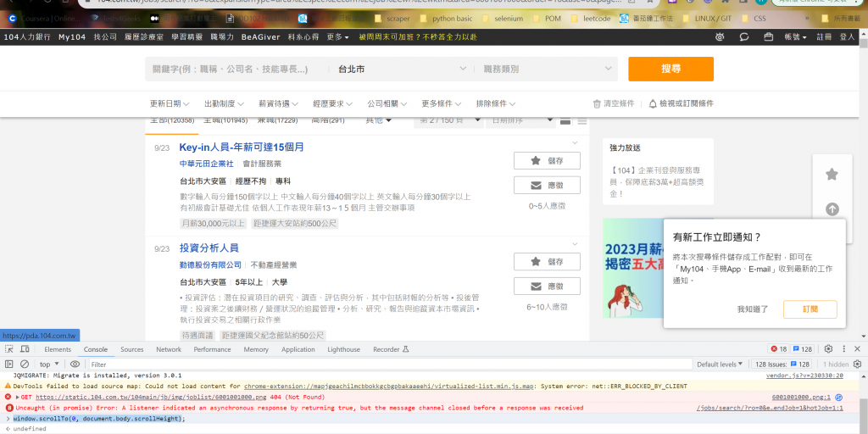Expand the 經歷要求 filter
Screen dimensions: 868x434
tap(332, 103)
